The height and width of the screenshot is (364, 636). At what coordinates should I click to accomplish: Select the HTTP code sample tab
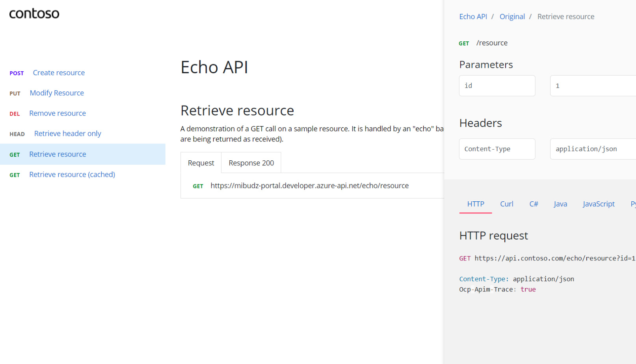[476, 204]
